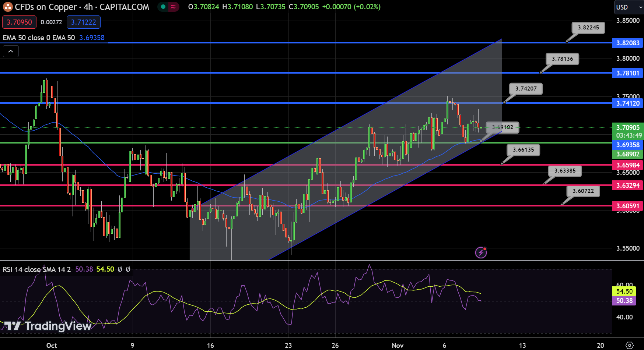Click the 3.82245 price callout label
Screen dimensions: 644x350
pos(588,28)
